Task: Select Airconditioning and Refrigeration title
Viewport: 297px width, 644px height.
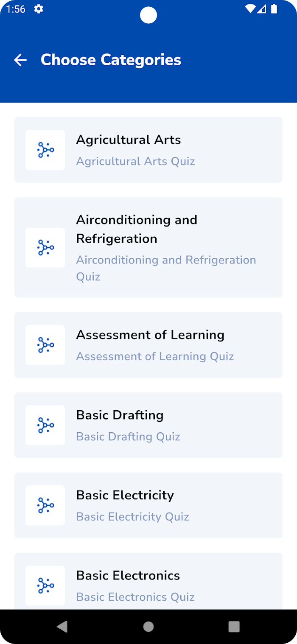Action: pyautogui.click(x=137, y=229)
